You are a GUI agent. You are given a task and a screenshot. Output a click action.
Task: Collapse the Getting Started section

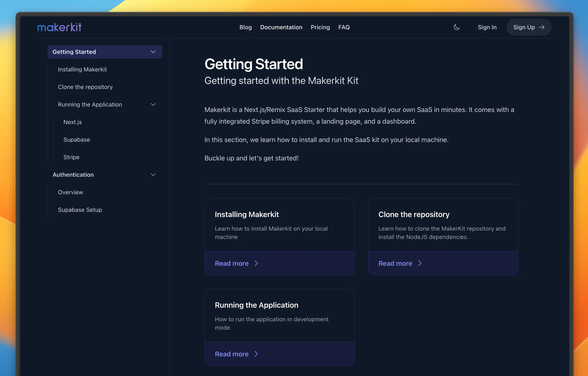point(152,52)
